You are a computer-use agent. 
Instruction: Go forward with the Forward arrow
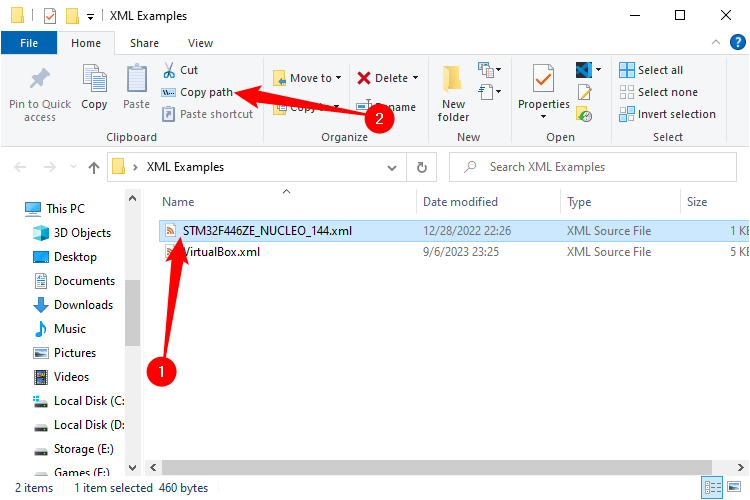pos(50,167)
